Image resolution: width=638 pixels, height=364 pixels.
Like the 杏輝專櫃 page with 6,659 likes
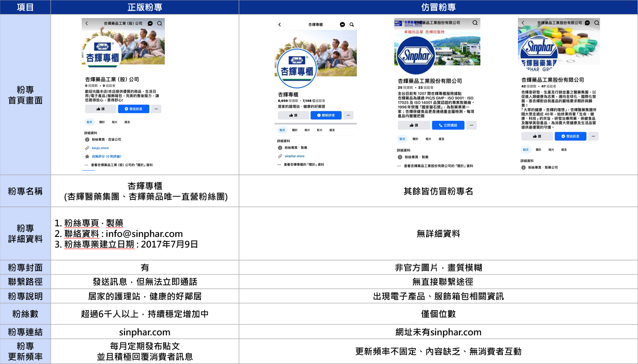coord(293,115)
